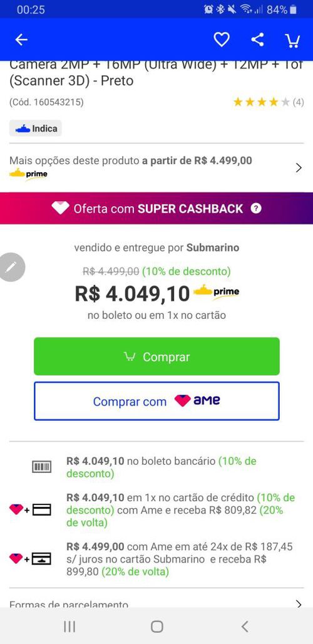This screenshot has width=313, height=644.
Task: Open Oferta com SUPER CASHBACK banner
Action: 156,208
